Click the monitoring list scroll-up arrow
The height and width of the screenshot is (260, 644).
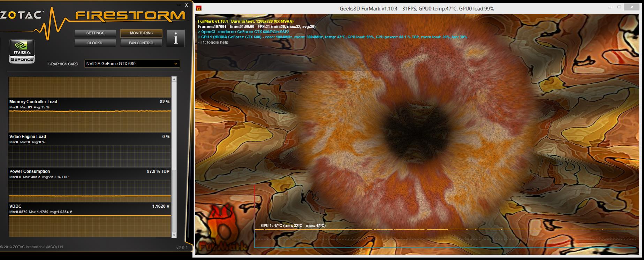174,79
